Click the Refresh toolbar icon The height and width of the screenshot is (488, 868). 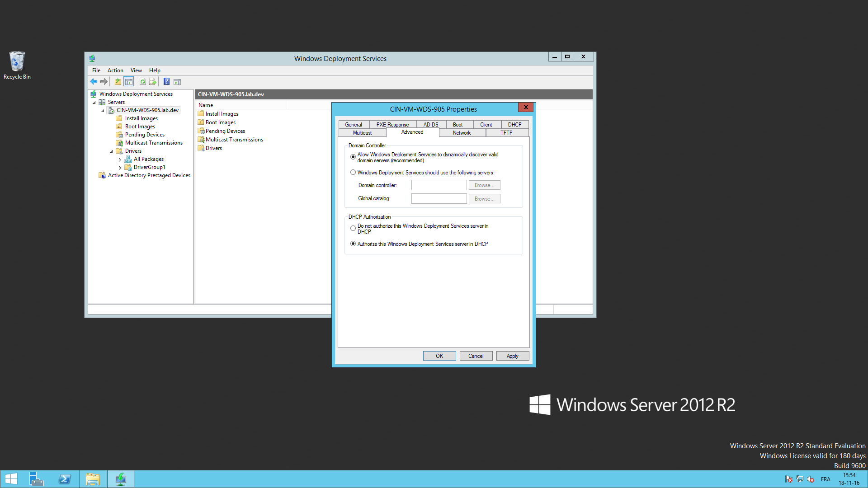point(142,82)
